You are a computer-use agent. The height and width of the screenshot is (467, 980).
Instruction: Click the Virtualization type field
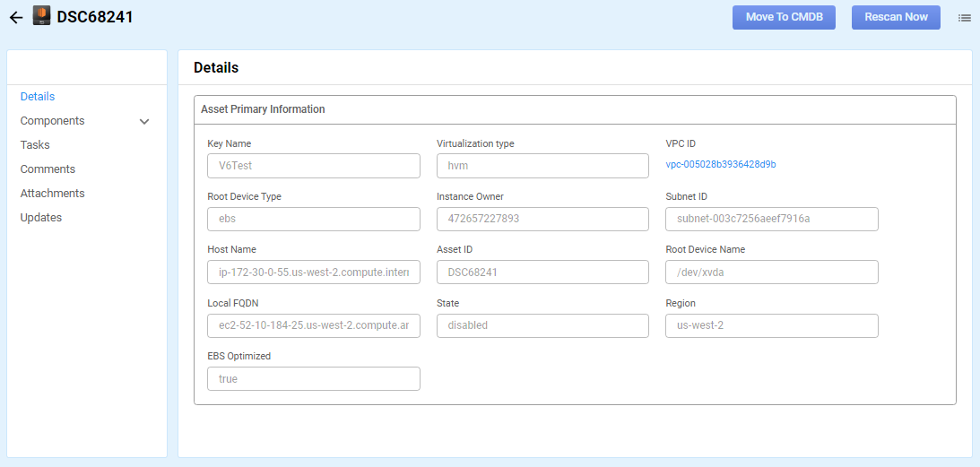pos(542,166)
